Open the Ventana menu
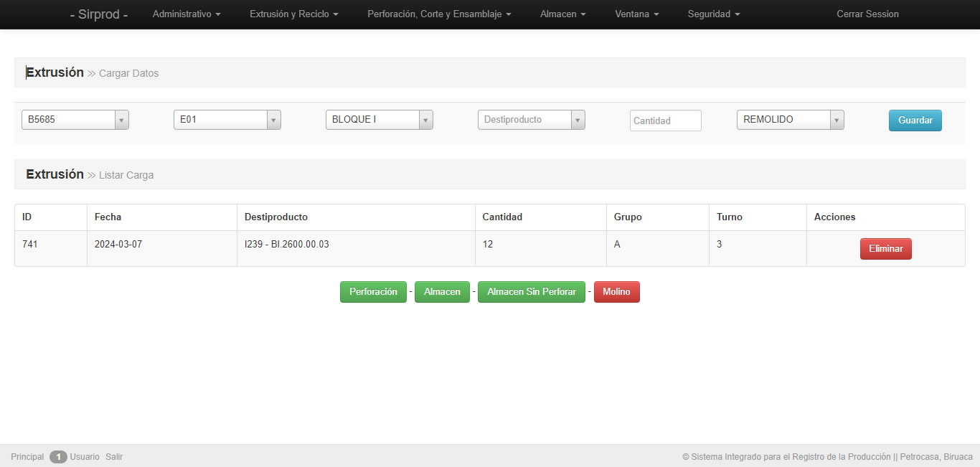Viewport: 980px width, 467px height. coord(637,14)
